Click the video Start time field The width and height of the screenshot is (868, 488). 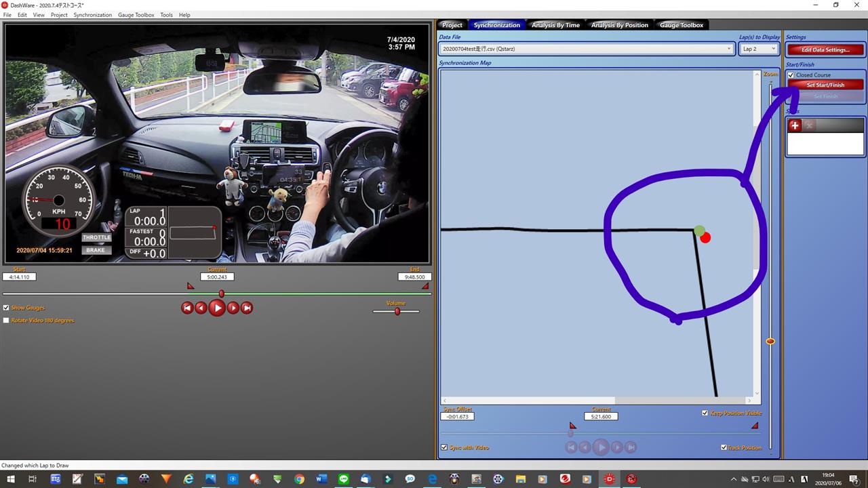coord(19,277)
